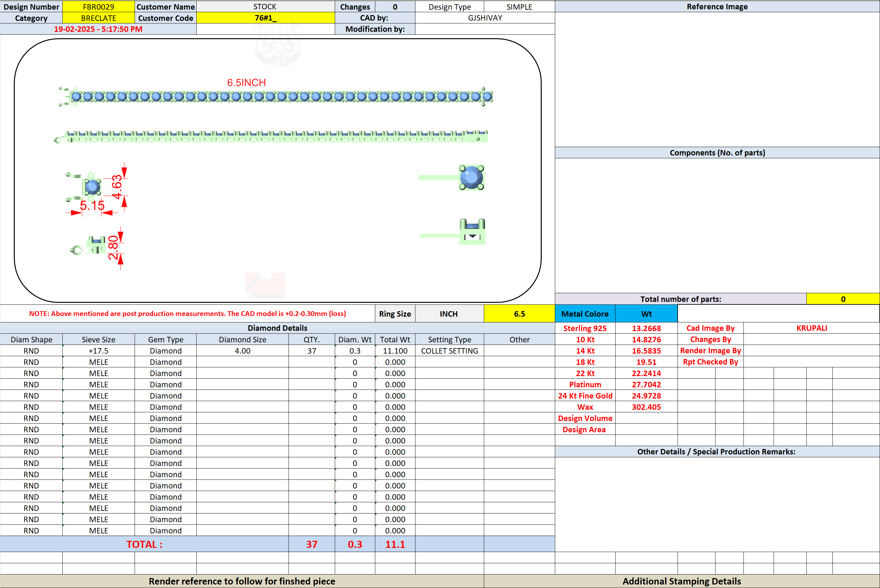Click the Design Volume label
This screenshot has height=588, width=880.
[x=585, y=418]
